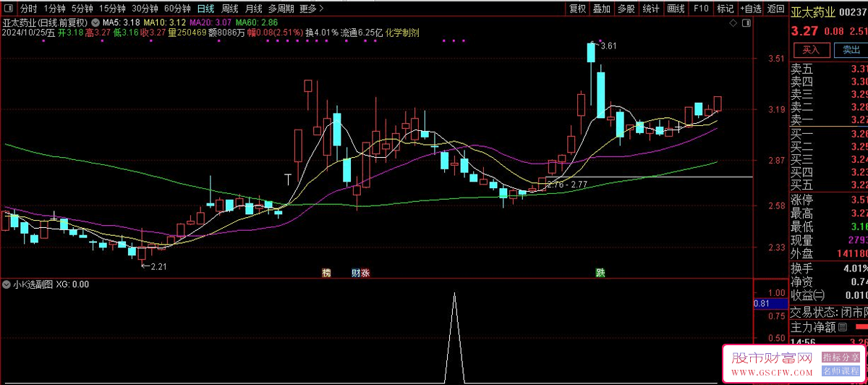This screenshot has height=385, width=868.
Task: Toggle the right panel icon atop chart
Action: click(x=745, y=23)
